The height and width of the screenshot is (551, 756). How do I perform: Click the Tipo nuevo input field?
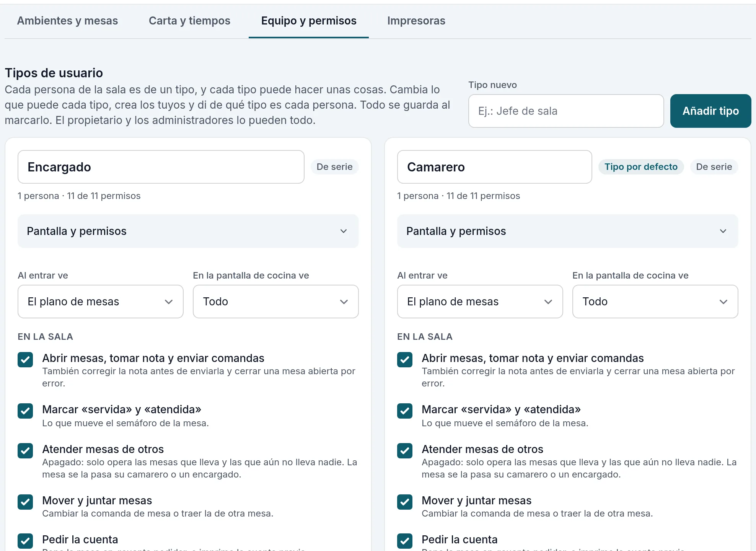566,111
